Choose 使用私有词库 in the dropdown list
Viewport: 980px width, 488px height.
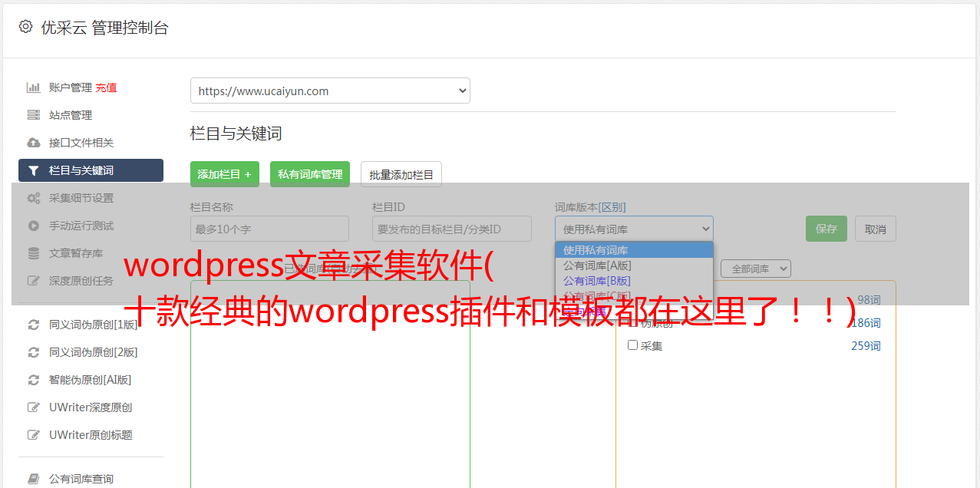click(x=634, y=250)
